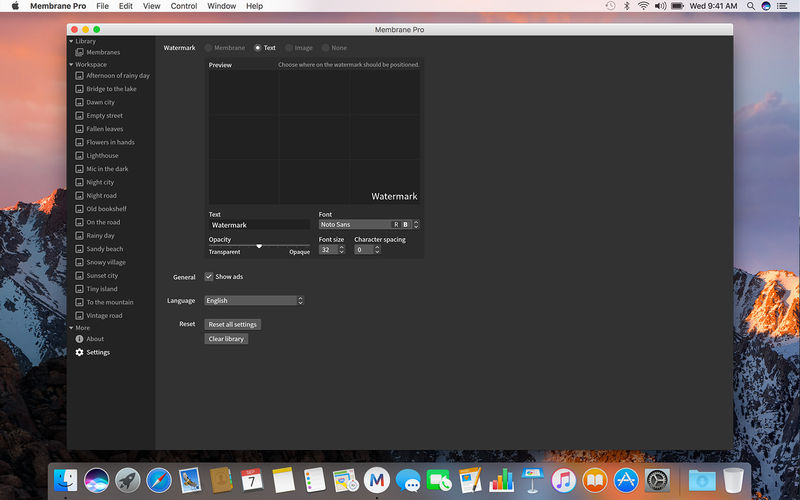Open the Membrane Pro M icon in dock
Image resolution: width=800 pixels, height=500 pixels.
click(x=377, y=480)
